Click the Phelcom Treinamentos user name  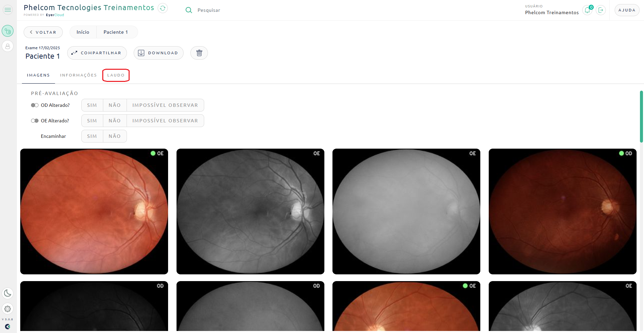pyautogui.click(x=552, y=12)
